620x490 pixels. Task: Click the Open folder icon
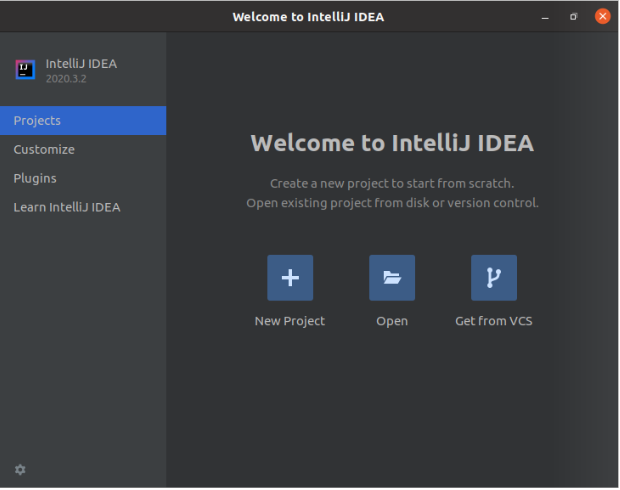pyautogui.click(x=392, y=278)
